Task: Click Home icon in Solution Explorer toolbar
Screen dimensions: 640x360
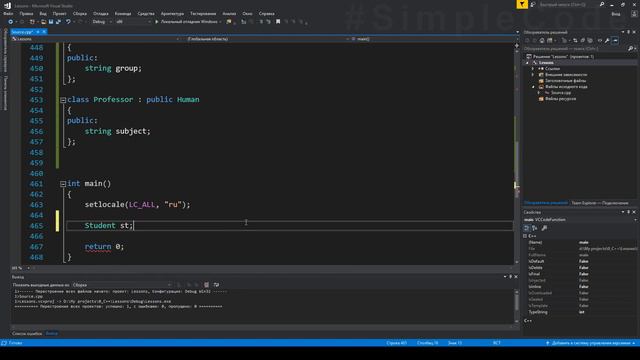Action: (x=542, y=40)
